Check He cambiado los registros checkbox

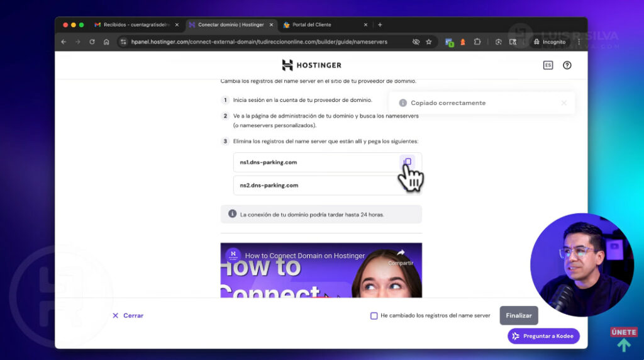374,315
